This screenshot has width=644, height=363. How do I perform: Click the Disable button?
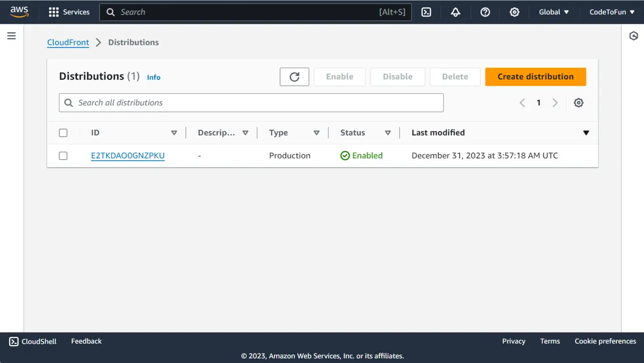[398, 77]
